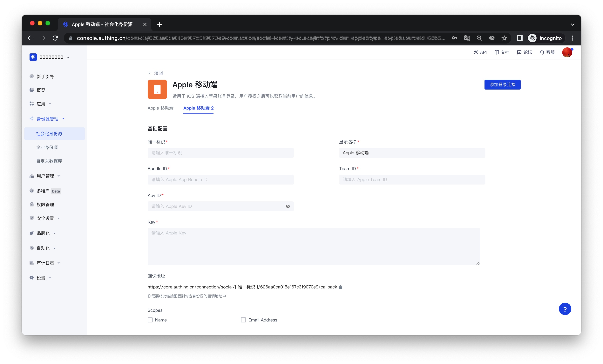Toggle Key ID visibility eye icon

[288, 206]
